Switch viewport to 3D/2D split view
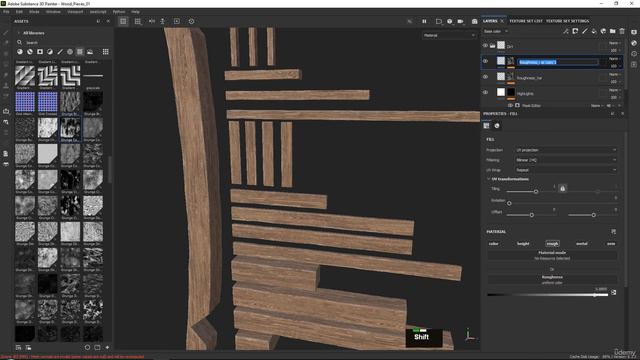This screenshot has height=360, width=640. pyautogui.click(x=138, y=21)
